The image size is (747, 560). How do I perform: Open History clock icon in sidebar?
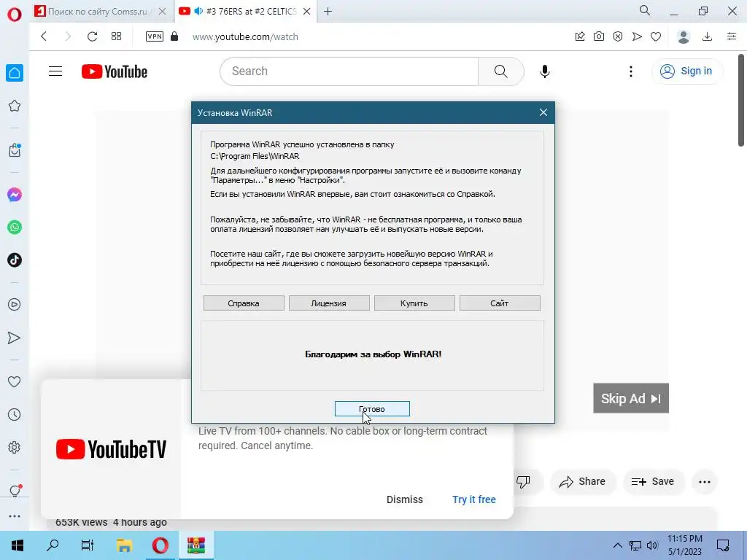(15, 415)
